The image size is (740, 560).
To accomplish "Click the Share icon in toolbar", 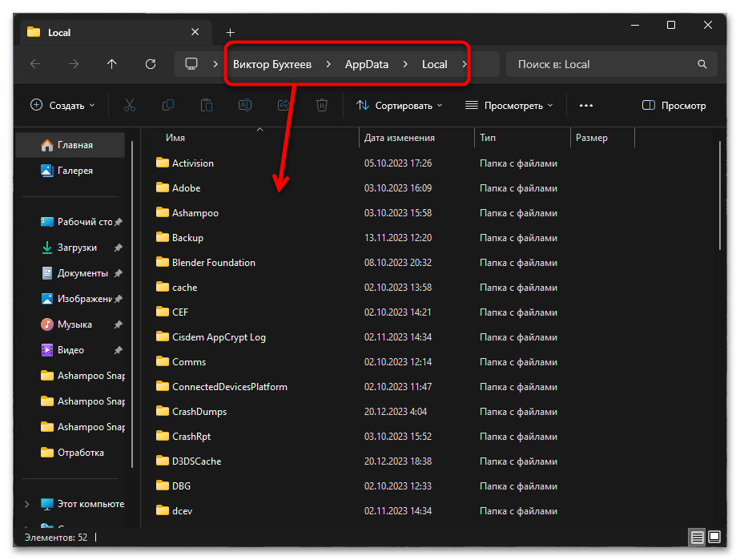I will pos(284,105).
